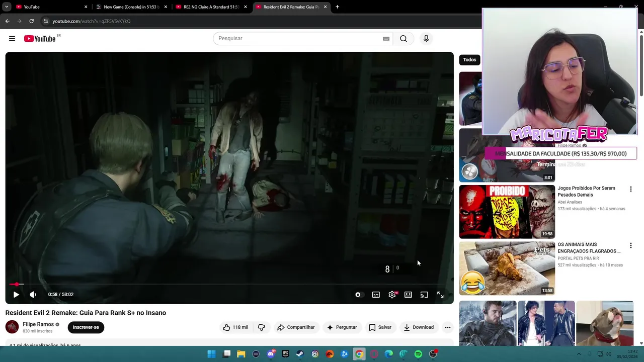Open Filipe Ramos channel avatar
Screen dimensions: 644x362
tap(12, 327)
